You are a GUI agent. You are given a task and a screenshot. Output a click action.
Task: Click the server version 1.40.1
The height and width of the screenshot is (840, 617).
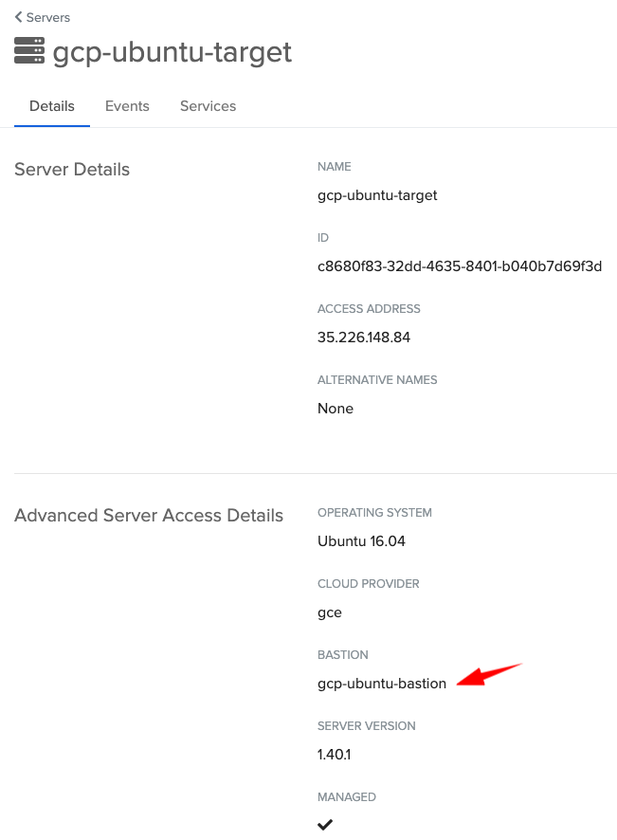pyautogui.click(x=336, y=755)
